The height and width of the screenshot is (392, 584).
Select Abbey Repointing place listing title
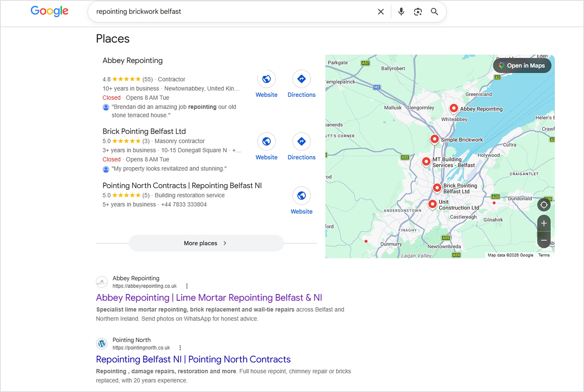coord(132,60)
